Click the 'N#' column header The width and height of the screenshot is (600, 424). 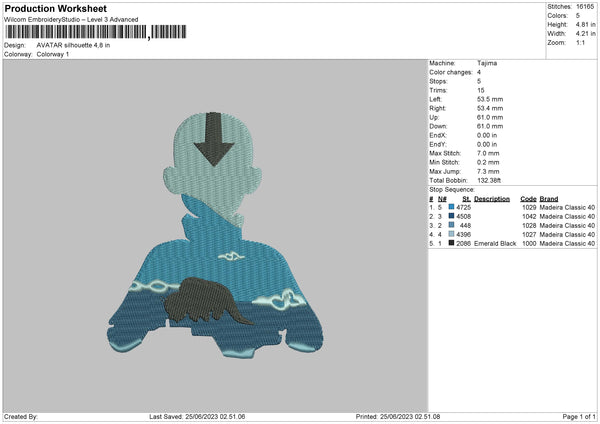442,199
